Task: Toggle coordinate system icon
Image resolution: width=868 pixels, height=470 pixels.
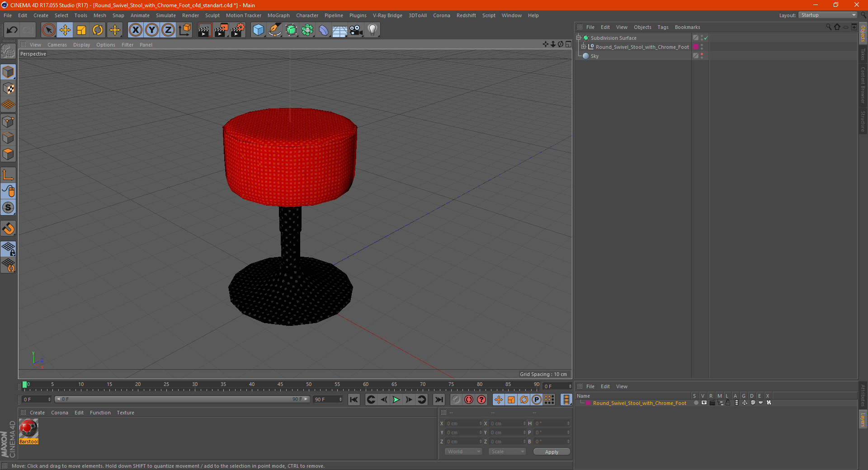Action: 184,30
